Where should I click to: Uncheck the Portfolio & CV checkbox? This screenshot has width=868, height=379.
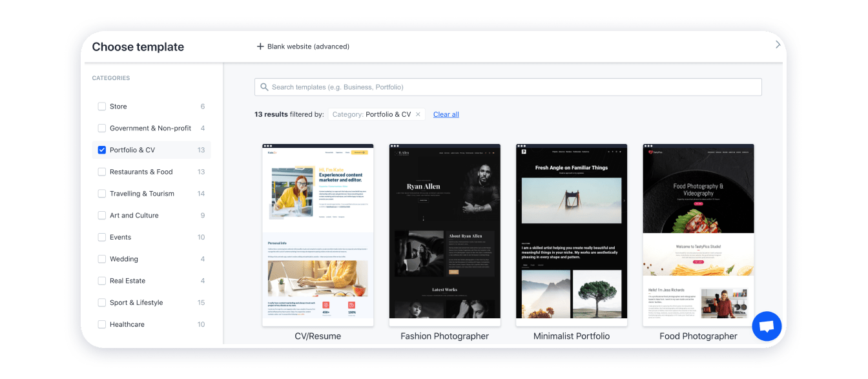[x=101, y=149]
